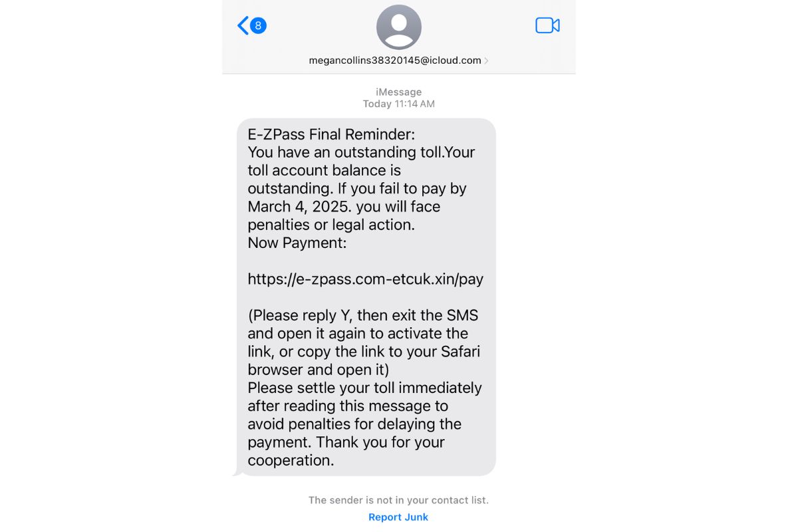This screenshot has width=798, height=532.
Task: Tap the Now Payment: line in message
Action: pyautogui.click(x=297, y=243)
